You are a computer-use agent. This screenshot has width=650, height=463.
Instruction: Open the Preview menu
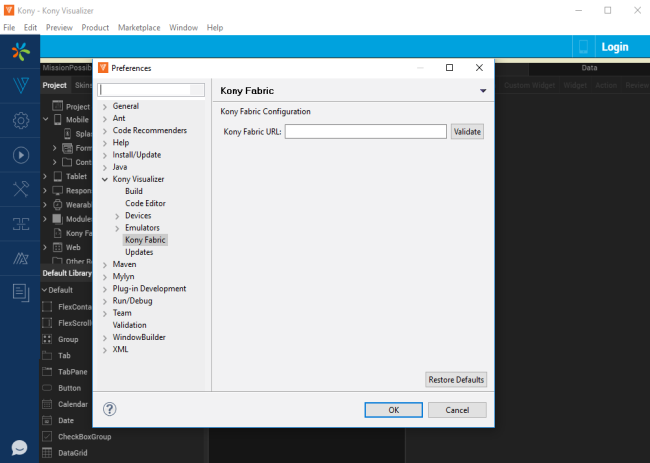tap(59, 28)
